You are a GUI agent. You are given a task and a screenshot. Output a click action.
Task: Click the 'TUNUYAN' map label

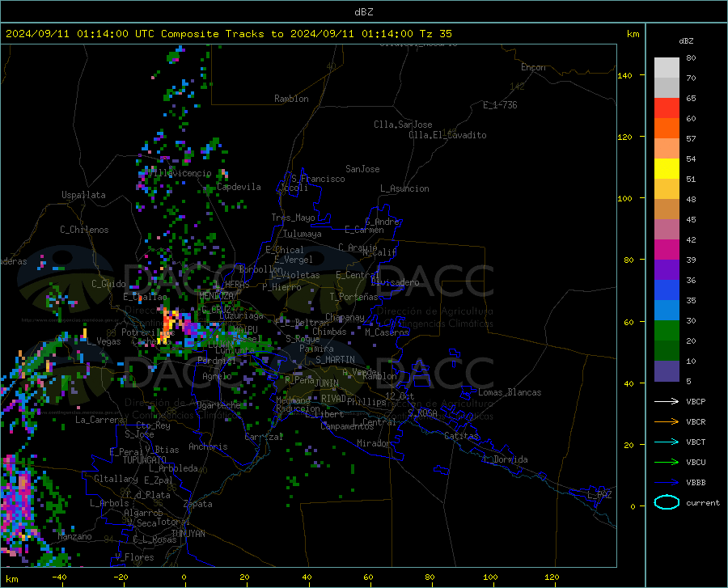pyautogui.click(x=188, y=534)
